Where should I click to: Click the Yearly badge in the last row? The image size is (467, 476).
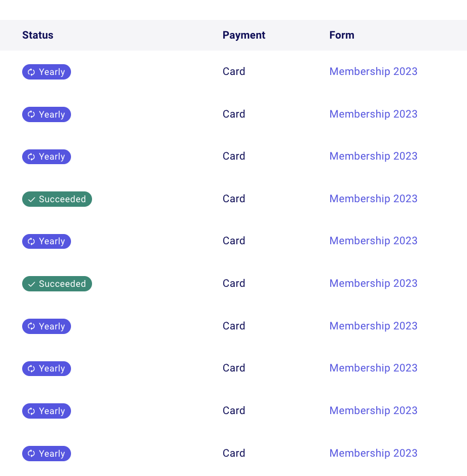47,453
